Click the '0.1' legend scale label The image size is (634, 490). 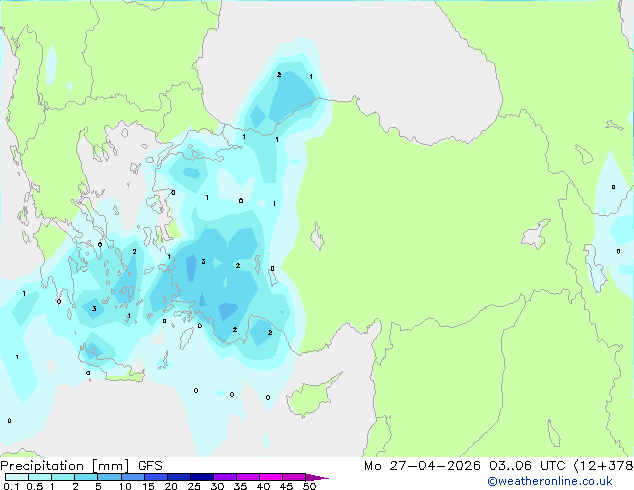(x=11, y=486)
